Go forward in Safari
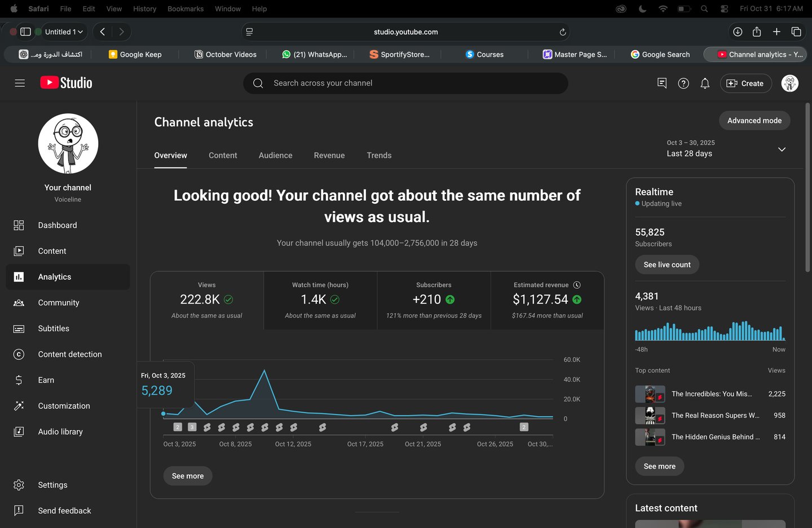Viewport: 812px width, 528px height. (x=121, y=32)
